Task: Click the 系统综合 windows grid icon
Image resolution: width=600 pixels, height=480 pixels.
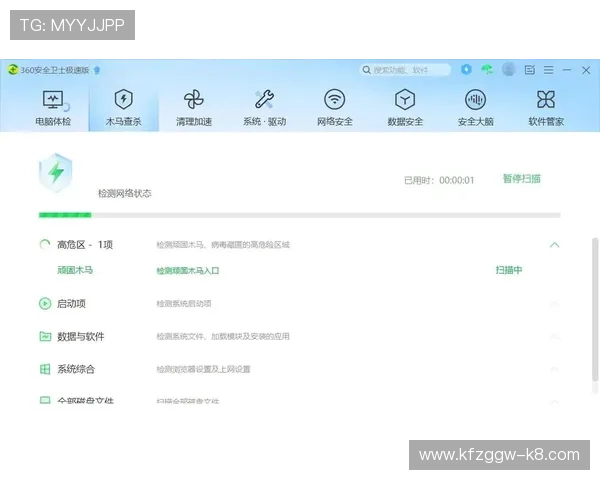Action: [x=45, y=369]
